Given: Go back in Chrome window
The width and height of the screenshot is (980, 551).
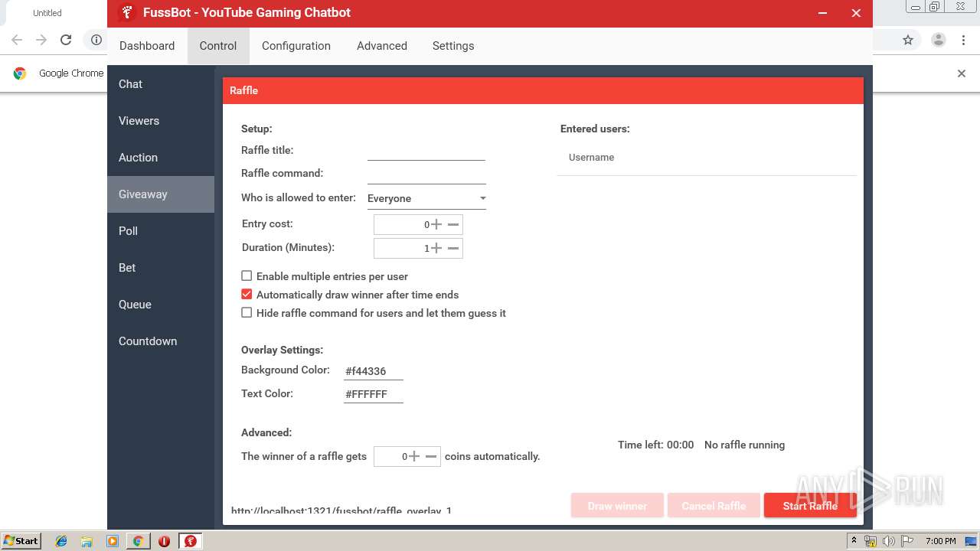Looking at the screenshot, I should point(17,40).
